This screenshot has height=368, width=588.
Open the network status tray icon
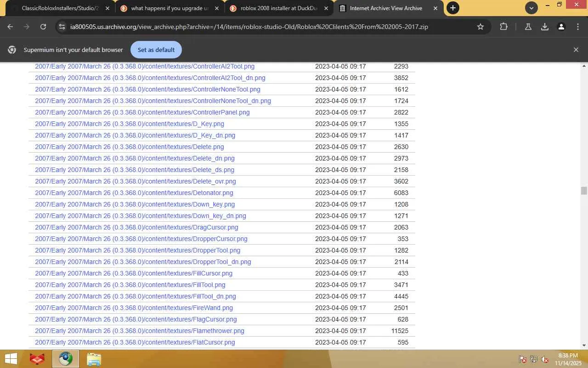[x=534, y=359]
